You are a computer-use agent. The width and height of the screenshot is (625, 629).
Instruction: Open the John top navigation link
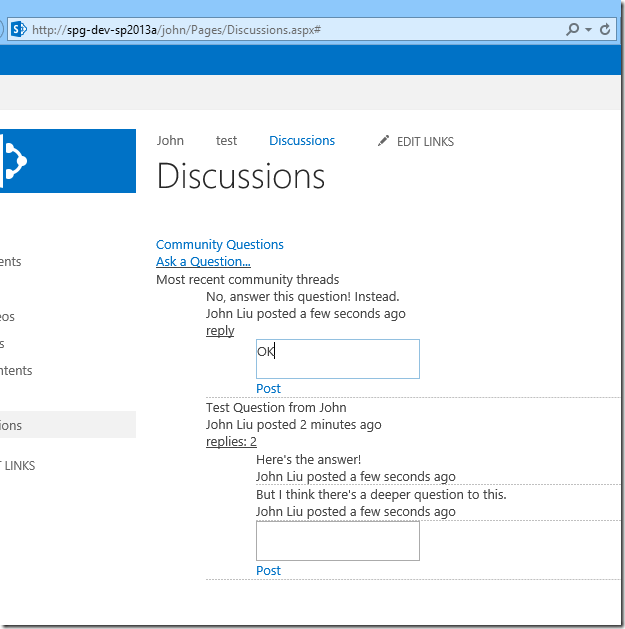pos(170,141)
